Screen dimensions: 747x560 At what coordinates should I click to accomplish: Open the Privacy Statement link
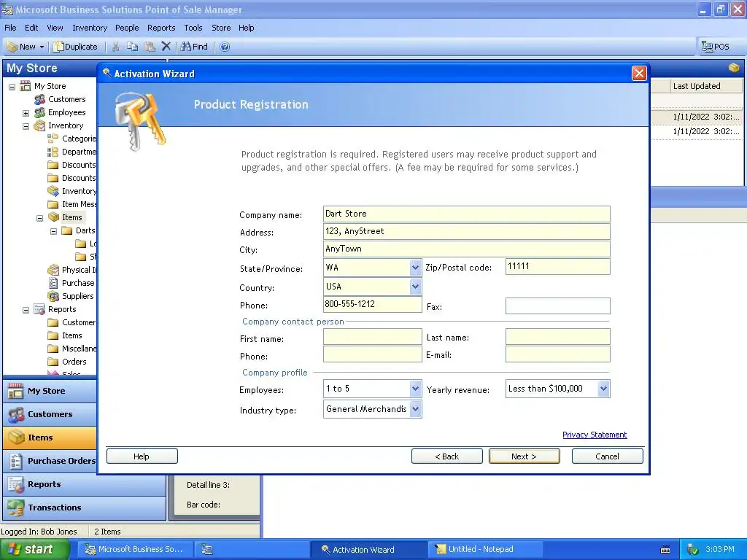pos(595,435)
